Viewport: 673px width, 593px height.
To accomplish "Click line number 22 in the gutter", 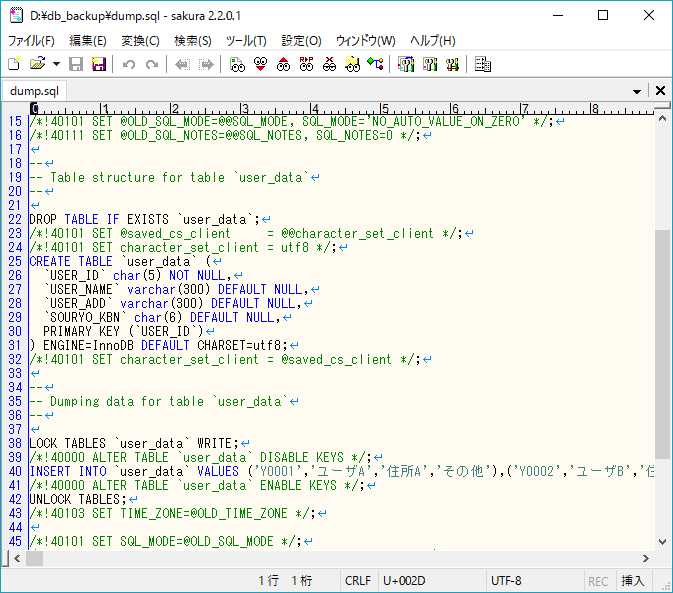I will [15, 219].
